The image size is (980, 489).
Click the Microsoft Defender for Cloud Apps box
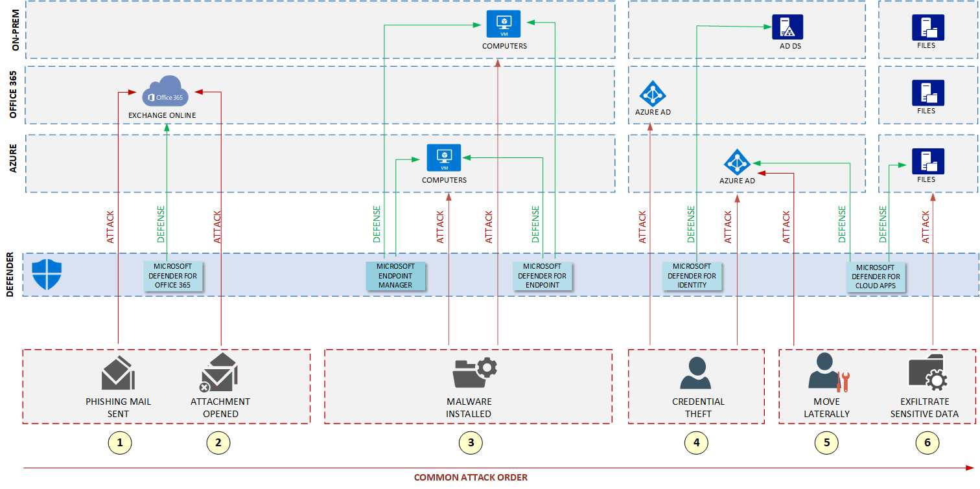pyautogui.click(x=876, y=277)
